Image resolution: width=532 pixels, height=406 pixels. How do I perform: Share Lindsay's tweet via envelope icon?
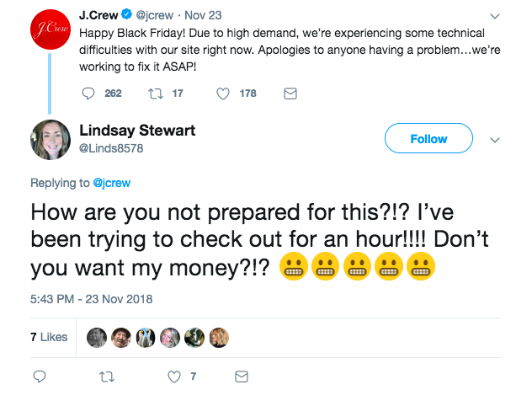click(x=242, y=377)
